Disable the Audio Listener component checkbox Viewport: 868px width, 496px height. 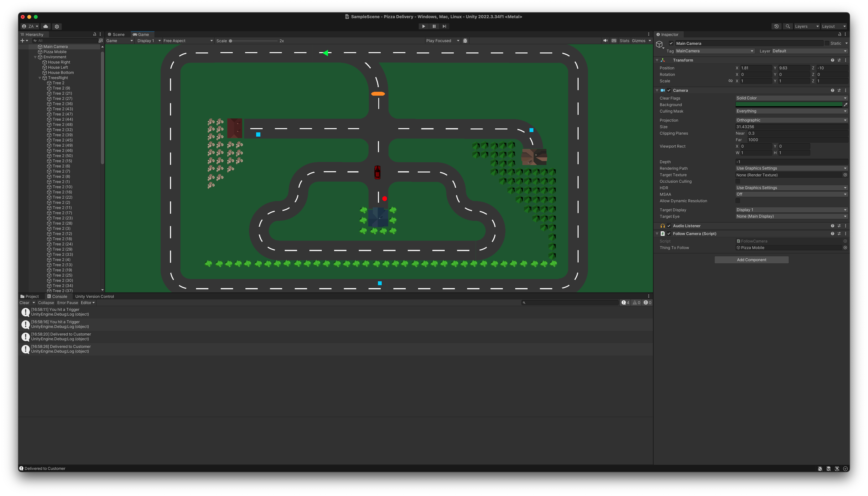click(x=669, y=226)
